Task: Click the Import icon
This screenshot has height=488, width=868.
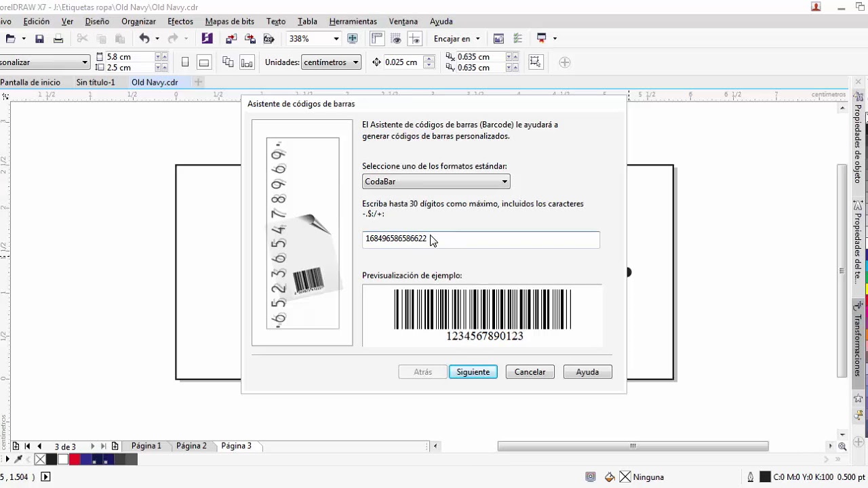Action: 232,39
